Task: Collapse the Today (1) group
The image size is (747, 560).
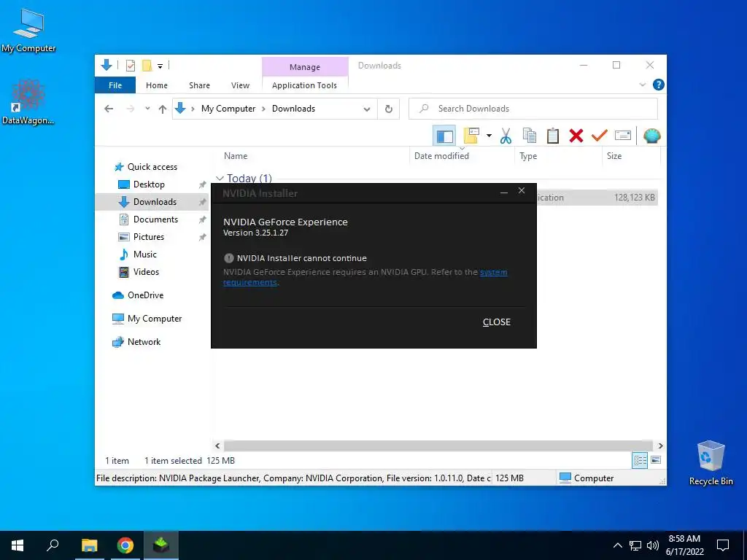Action: pyautogui.click(x=220, y=178)
